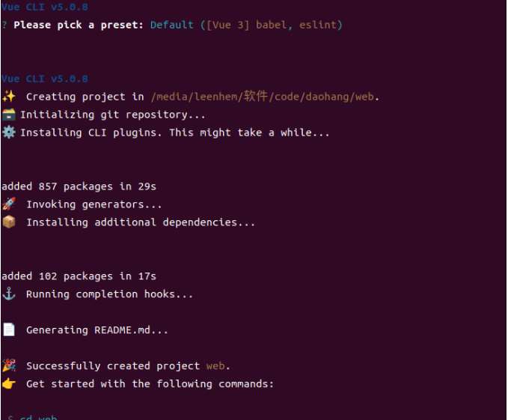Click the rocket emoji before Invoking generators
This screenshot has width=508, height=420.
(9, 204)
